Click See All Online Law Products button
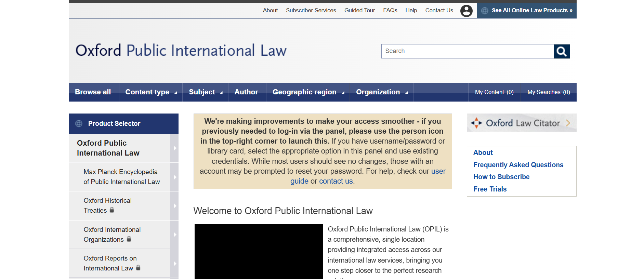The height and width of the screenshot is (279, 644). coord(527,11)
